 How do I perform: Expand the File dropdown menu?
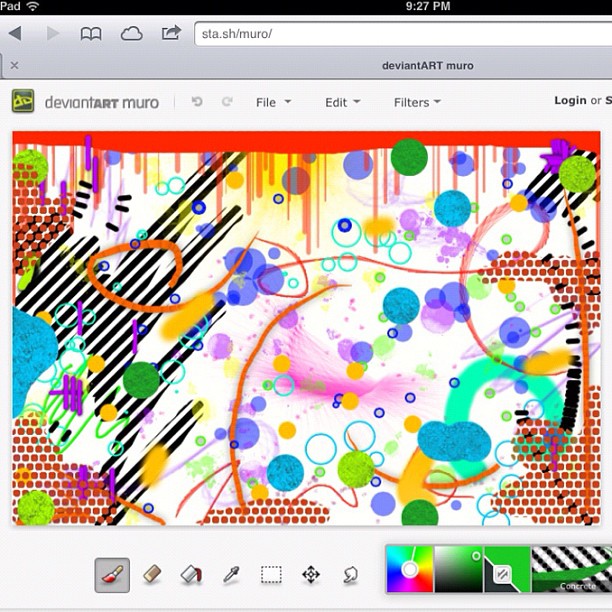[x=273, y=102]
